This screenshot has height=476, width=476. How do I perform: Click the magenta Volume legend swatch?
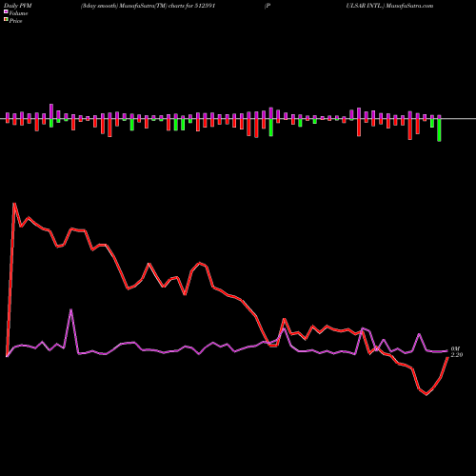(6, 11)
